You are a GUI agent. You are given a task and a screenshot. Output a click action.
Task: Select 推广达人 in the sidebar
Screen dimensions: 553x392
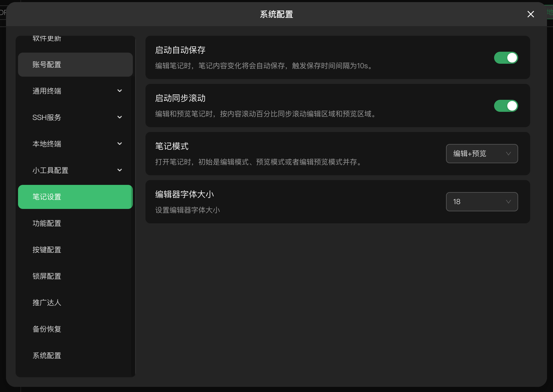[x=75, y=303]
